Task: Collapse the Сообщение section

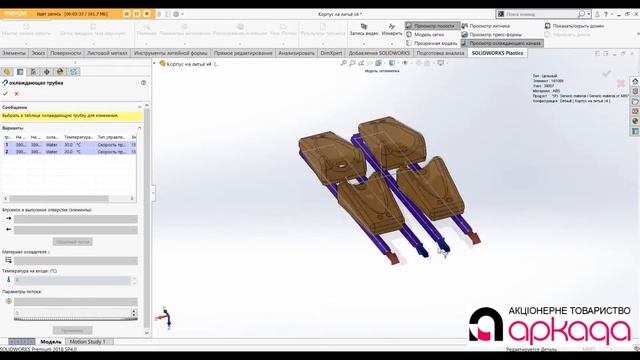Action: [x=140, y=107]
